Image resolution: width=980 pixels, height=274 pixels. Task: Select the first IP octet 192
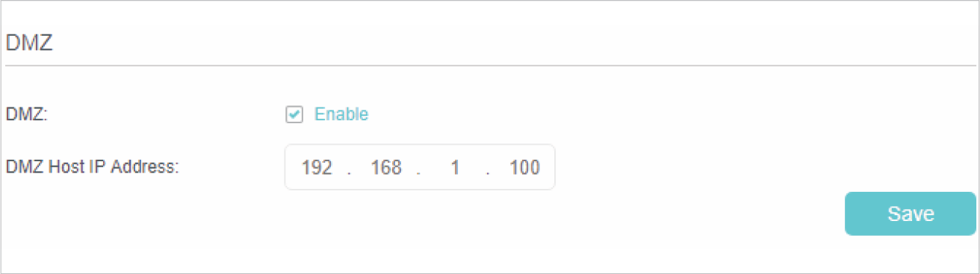coord(317,167)
